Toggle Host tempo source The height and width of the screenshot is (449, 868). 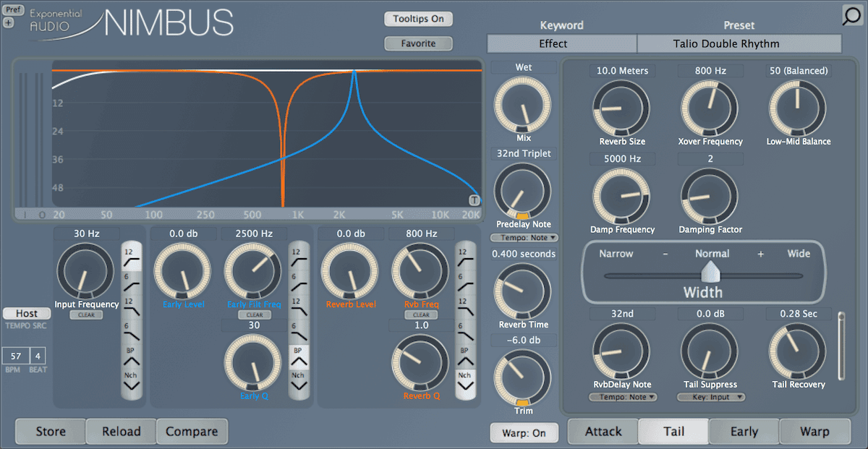click(x=27, y=314)
